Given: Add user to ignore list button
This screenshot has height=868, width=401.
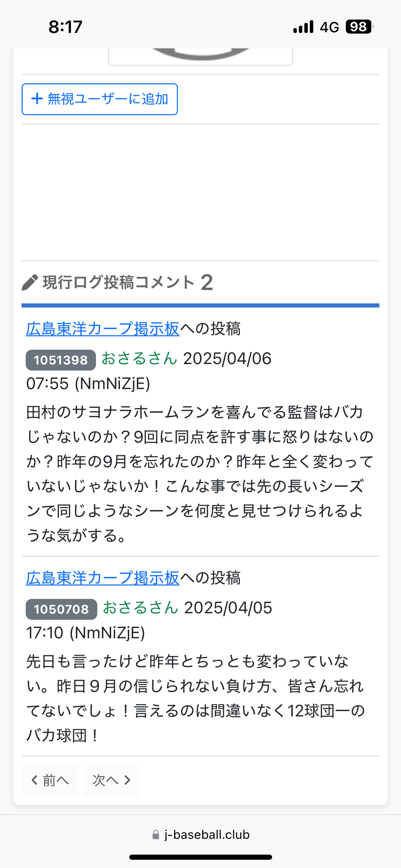Looking at the screenshot, I should (x=100, y=99).
